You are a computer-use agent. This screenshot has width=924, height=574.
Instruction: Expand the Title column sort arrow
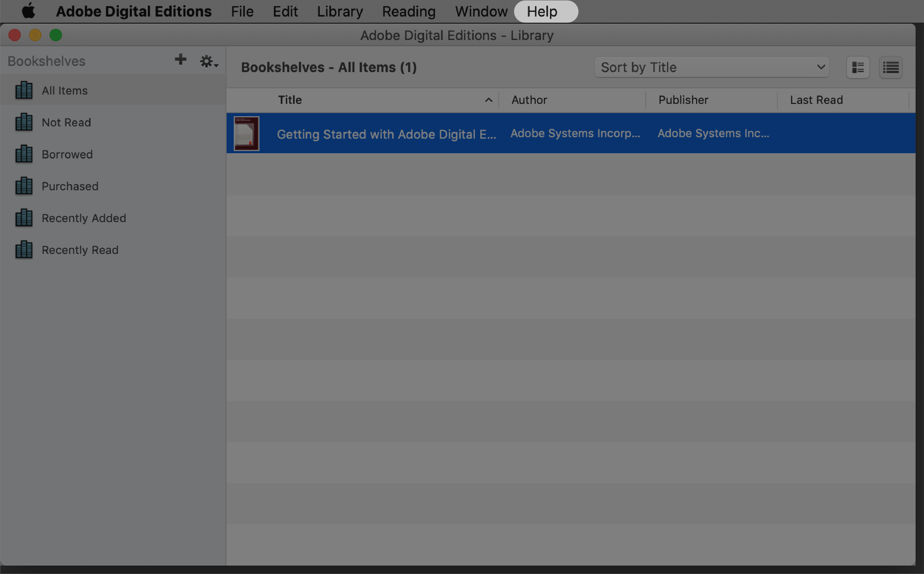(x=488, y=100)
